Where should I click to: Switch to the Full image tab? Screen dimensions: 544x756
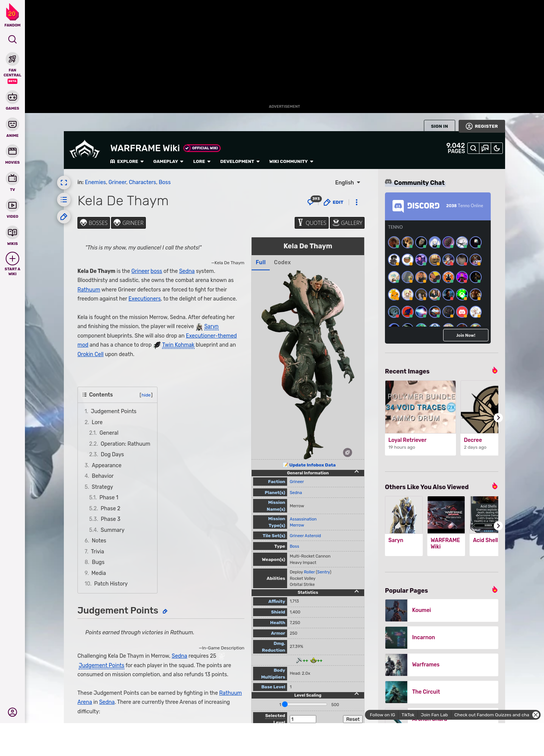(261, 262)
